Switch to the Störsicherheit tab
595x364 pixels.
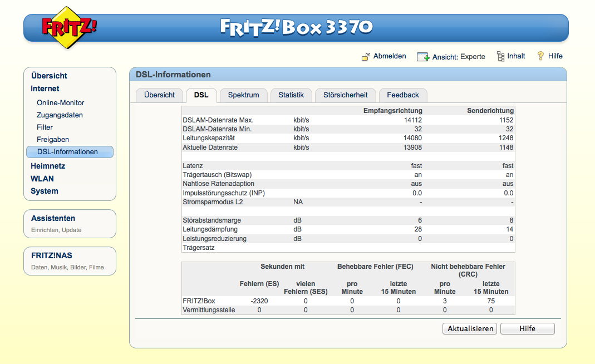(x=345, y=95)
